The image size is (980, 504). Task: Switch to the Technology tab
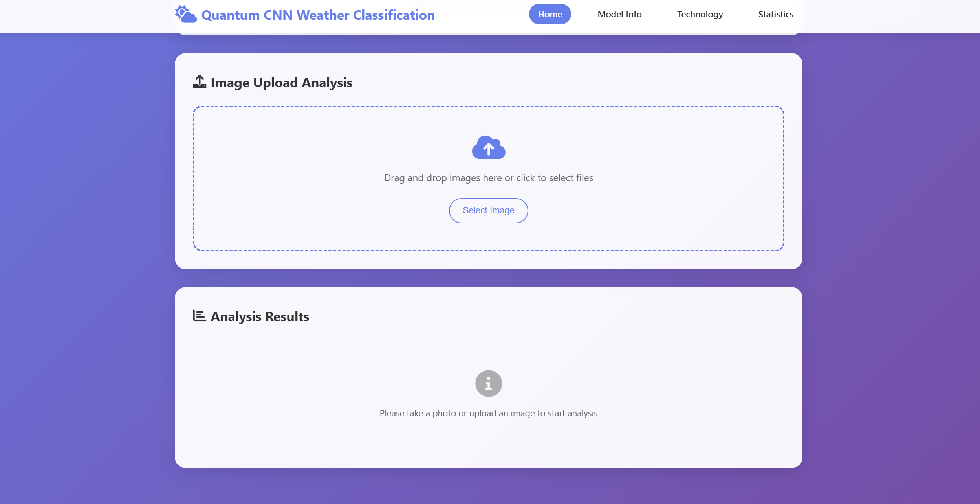(700, 14)
